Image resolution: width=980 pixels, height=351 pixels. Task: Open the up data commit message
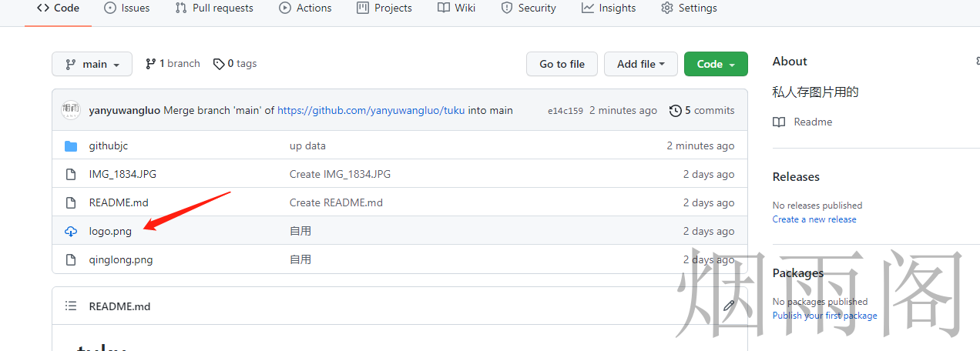point(307,145)
